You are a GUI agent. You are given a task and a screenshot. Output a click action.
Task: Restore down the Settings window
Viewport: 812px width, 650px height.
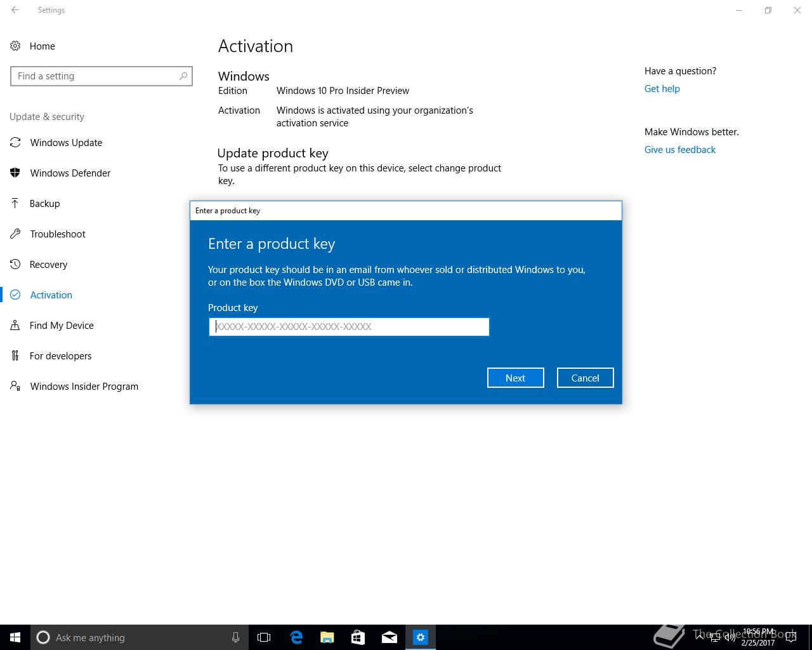tap(768, 10)
